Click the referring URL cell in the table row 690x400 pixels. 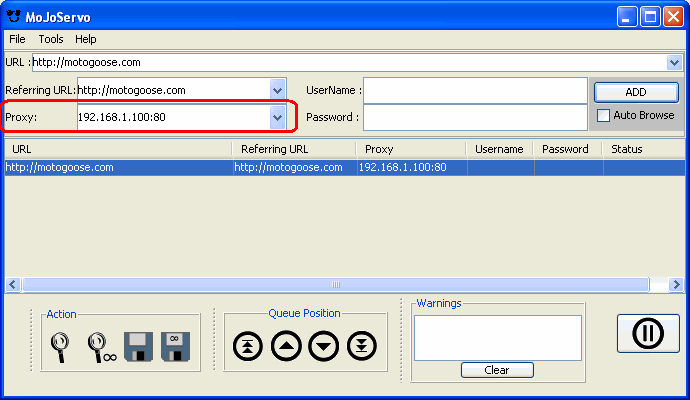click(295, 168)
